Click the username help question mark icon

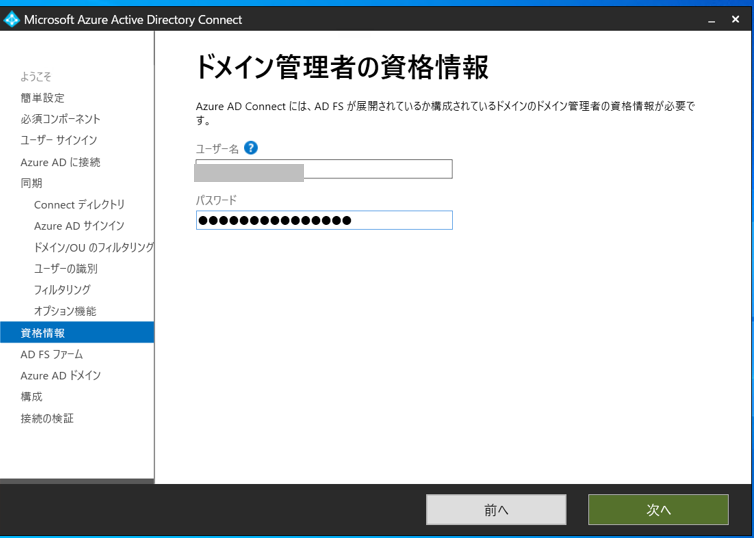click(251, 148)
